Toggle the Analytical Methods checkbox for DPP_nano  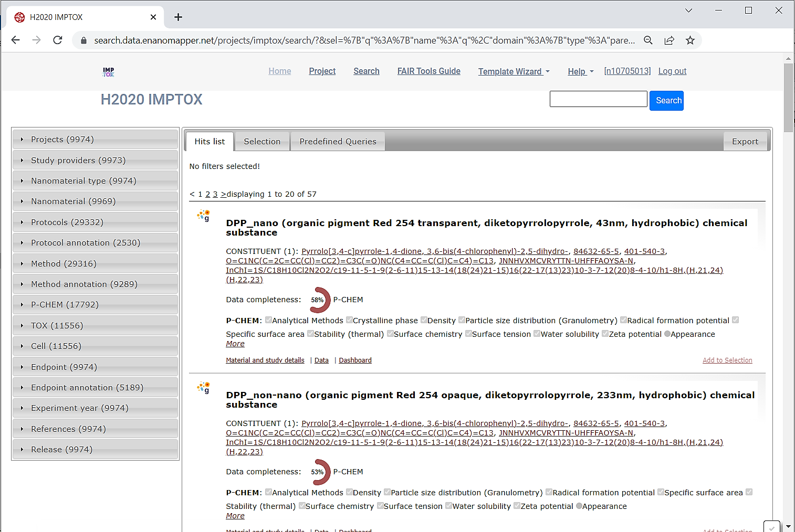268,320
